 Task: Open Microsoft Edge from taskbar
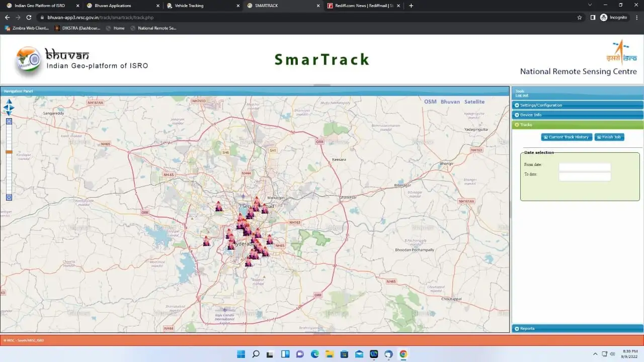coord(314,354)
